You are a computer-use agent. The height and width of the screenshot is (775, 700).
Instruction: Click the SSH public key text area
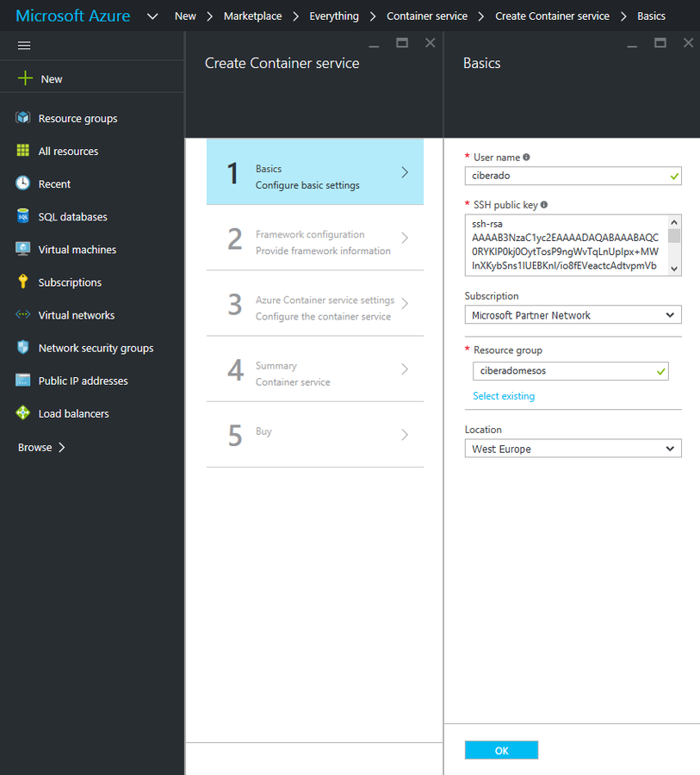click(x=566, y=245)
